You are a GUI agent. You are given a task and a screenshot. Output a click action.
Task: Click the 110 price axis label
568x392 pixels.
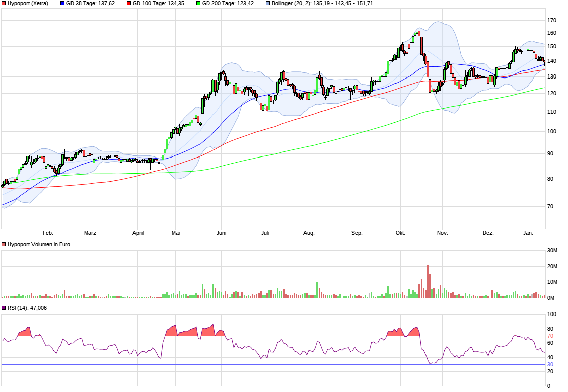[552, 112]
